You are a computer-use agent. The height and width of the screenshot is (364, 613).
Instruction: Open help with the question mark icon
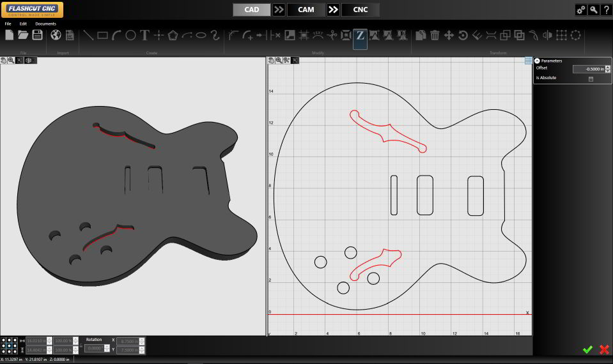(x=607, y=10)
